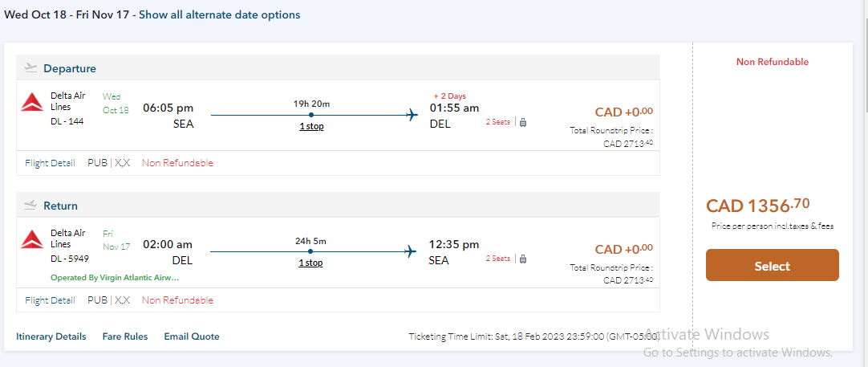The height and width of the screenshot is (367, 868).
Task: Show all alternate date options
Action: (x=220, y=14)
